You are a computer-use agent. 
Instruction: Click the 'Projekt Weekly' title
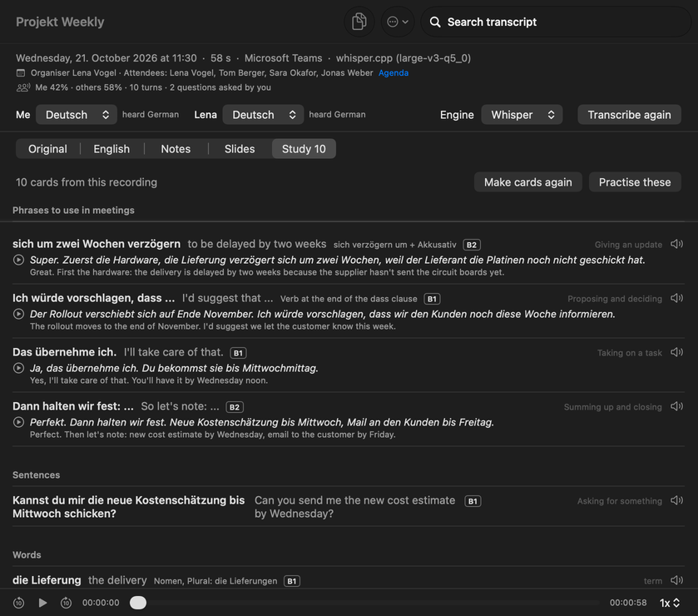coord(60,22)
